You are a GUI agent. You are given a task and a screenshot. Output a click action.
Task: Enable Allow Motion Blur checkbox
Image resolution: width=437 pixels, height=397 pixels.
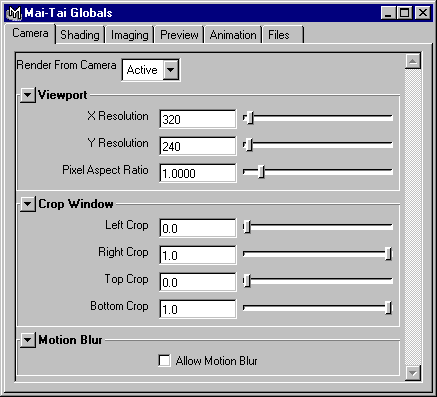click(164, 361)
